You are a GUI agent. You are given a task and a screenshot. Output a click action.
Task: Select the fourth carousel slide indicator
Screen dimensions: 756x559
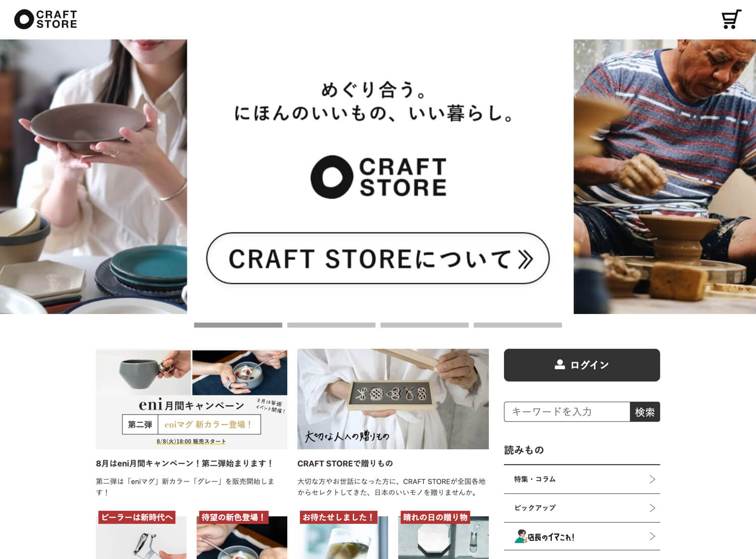[x=518, y=325]
